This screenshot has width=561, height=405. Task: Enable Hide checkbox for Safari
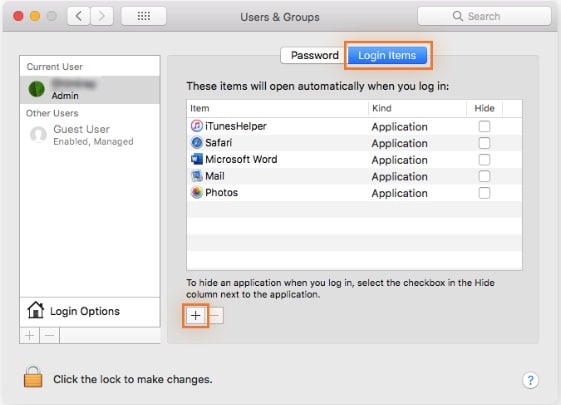(484, 143)
